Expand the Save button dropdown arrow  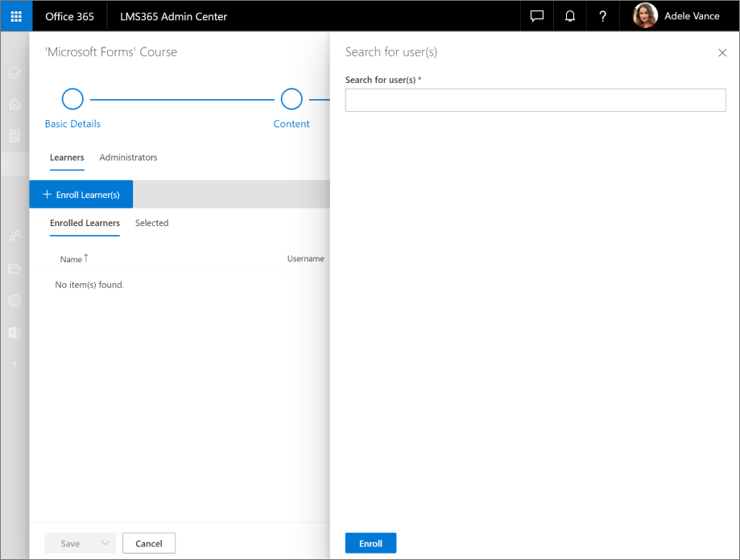(105, 543)
